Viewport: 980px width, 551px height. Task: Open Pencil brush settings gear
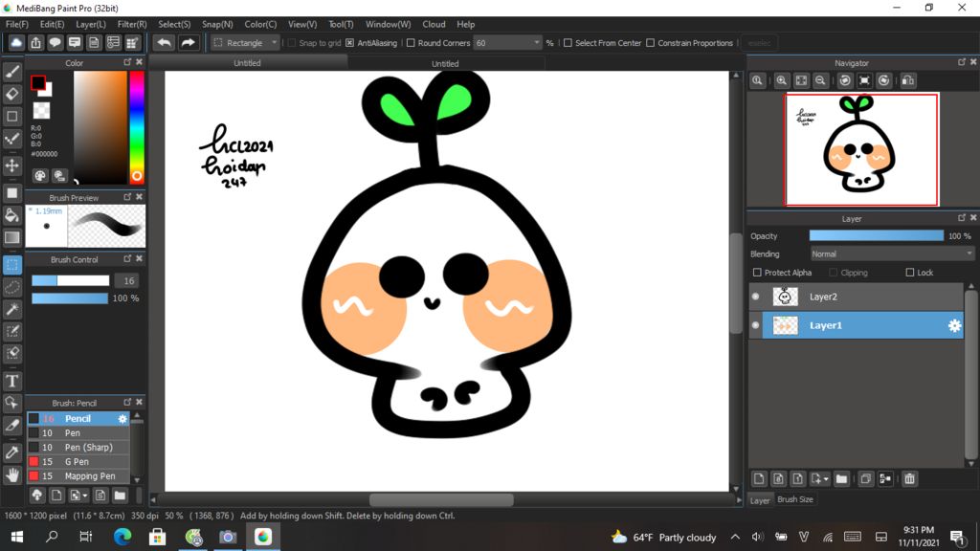(122, 419)
